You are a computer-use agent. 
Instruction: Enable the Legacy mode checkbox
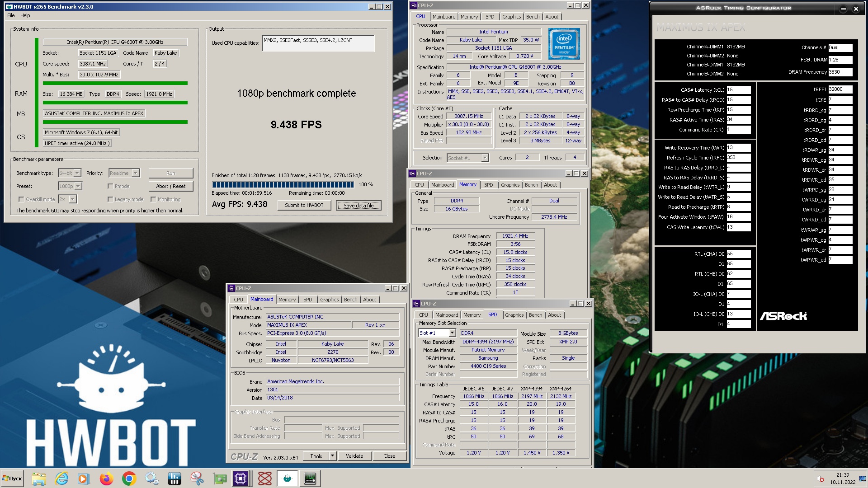point(110,199)
